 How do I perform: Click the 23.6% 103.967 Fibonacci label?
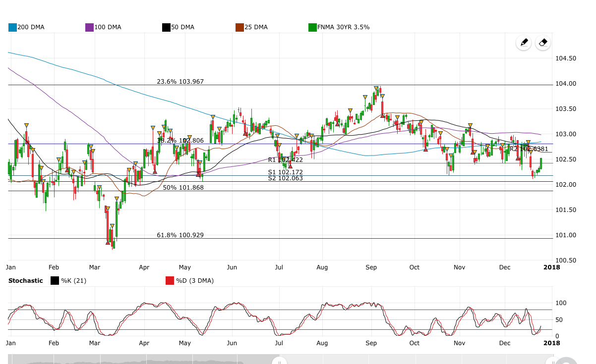point(180,82)
